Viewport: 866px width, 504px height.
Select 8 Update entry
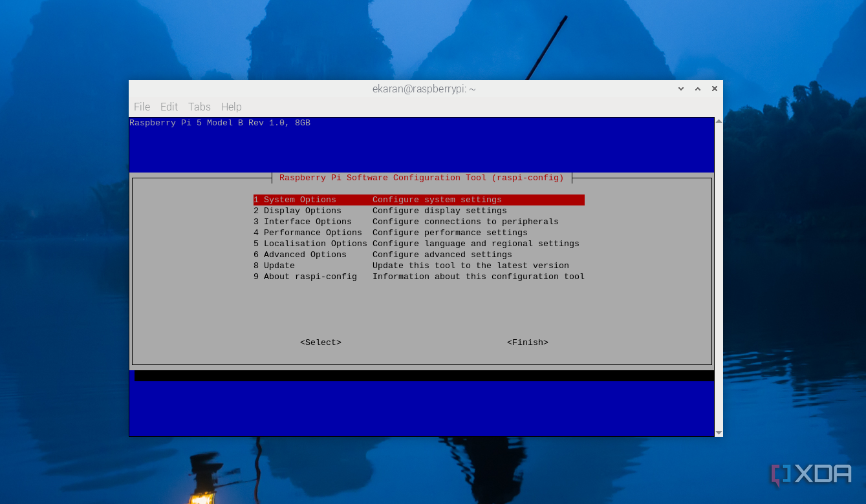click(x=419, y=266)
